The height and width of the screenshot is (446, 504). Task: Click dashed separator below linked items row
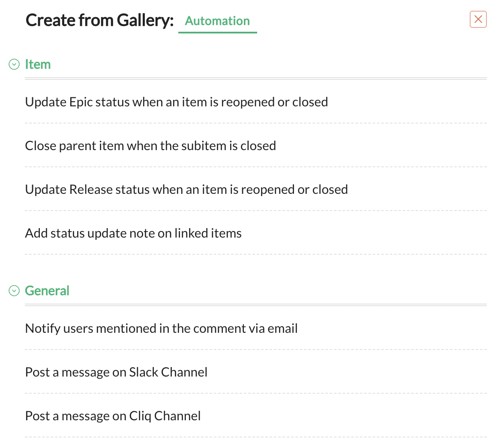255,254
